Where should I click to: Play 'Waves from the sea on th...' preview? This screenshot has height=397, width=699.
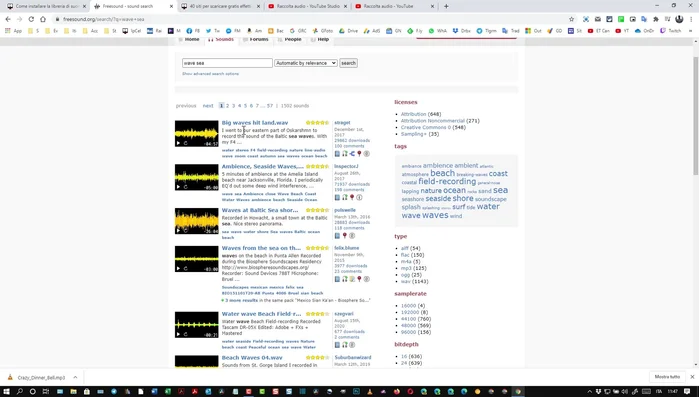click(x=178, y=268)
